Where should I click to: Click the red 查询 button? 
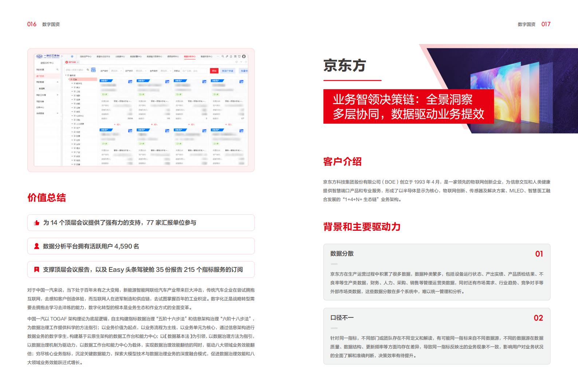click(x=214, y=71)
